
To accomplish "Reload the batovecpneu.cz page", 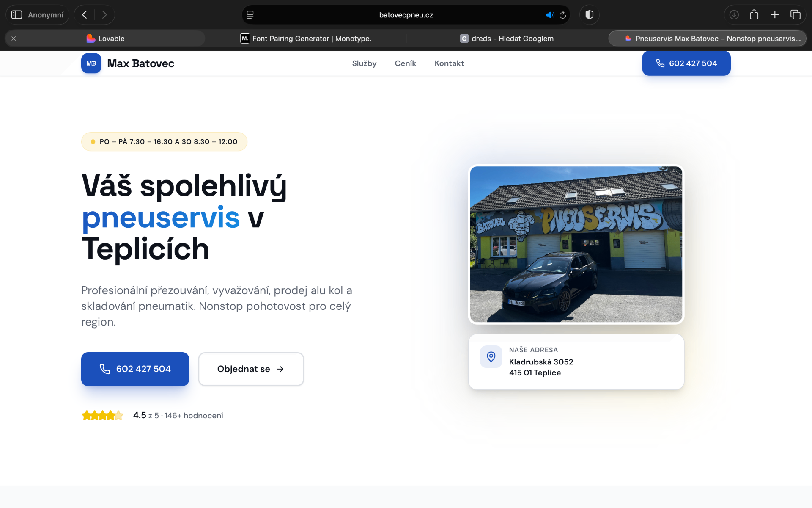I will (563, 15).
